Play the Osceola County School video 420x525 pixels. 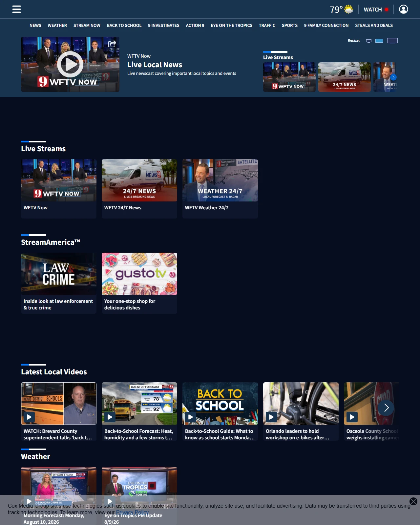coord(371,411)
